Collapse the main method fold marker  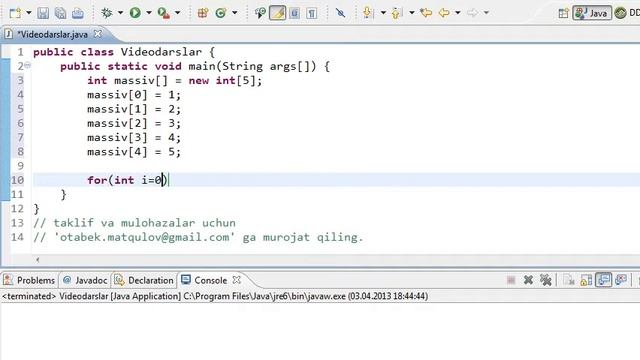pos(27,65)
